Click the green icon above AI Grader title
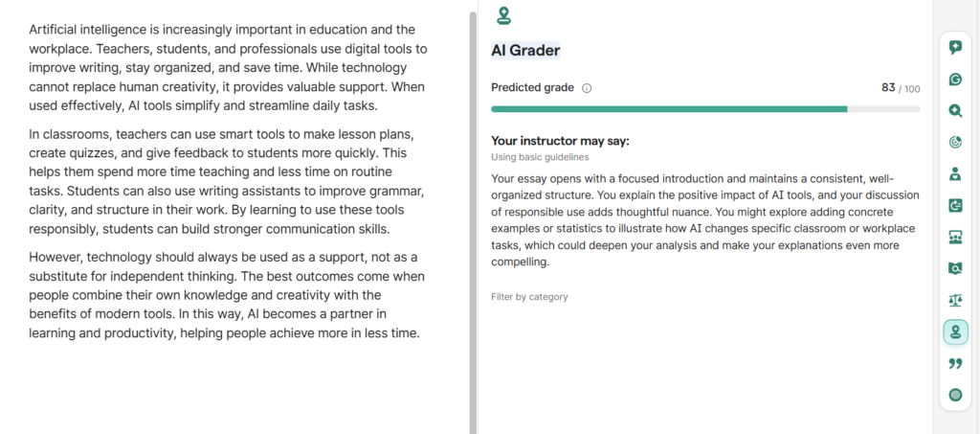This screenshot has width=980, height=434. tap(504, 15)
